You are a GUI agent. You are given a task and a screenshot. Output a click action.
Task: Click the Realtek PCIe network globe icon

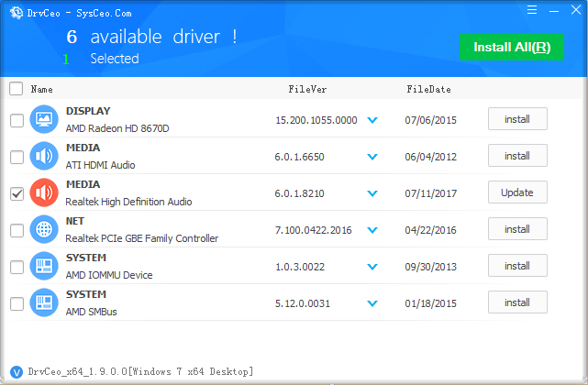44,229
